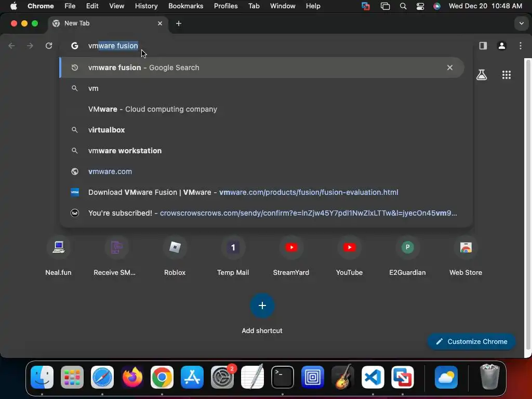Open the Edit menu

point(92,6)
